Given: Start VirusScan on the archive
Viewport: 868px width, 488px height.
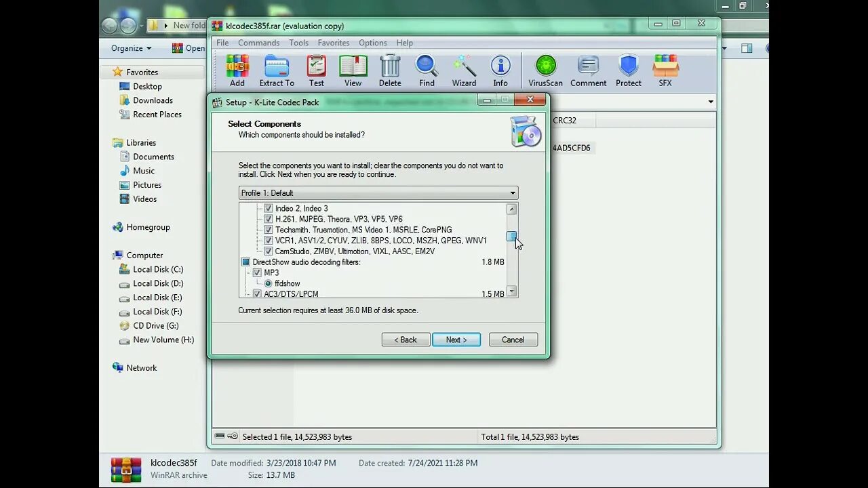Looking at the screenshot, I should point(545,71).
